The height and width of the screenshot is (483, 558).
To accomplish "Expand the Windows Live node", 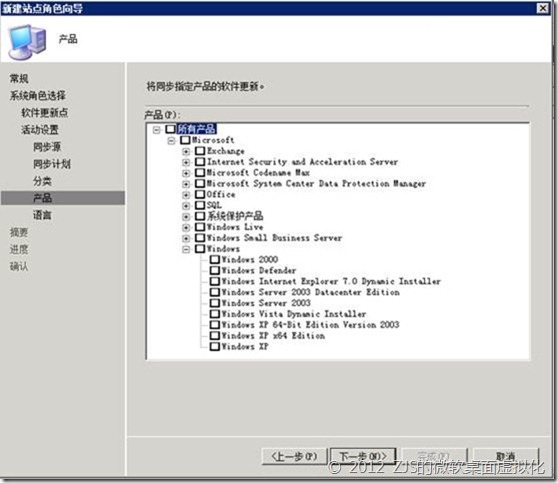I will tap(186, 228).
